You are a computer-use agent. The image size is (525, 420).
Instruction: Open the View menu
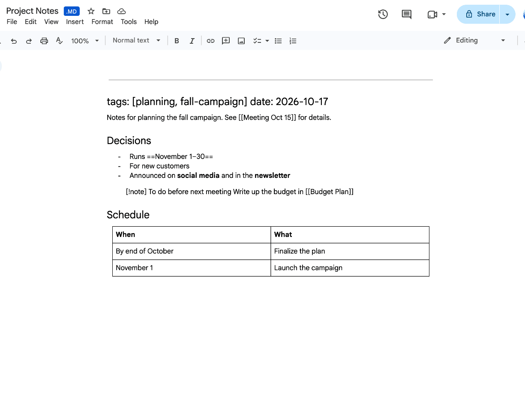click(51, 22)
